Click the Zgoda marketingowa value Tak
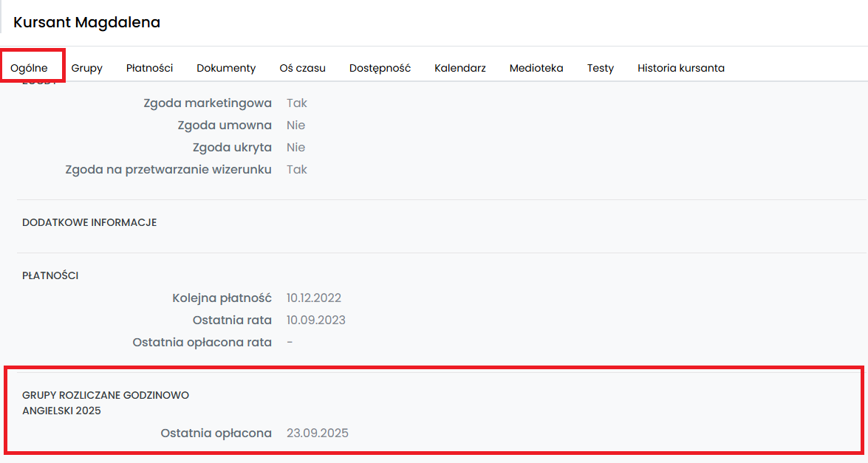Screen dimensions: 868x463 [297, 103]
